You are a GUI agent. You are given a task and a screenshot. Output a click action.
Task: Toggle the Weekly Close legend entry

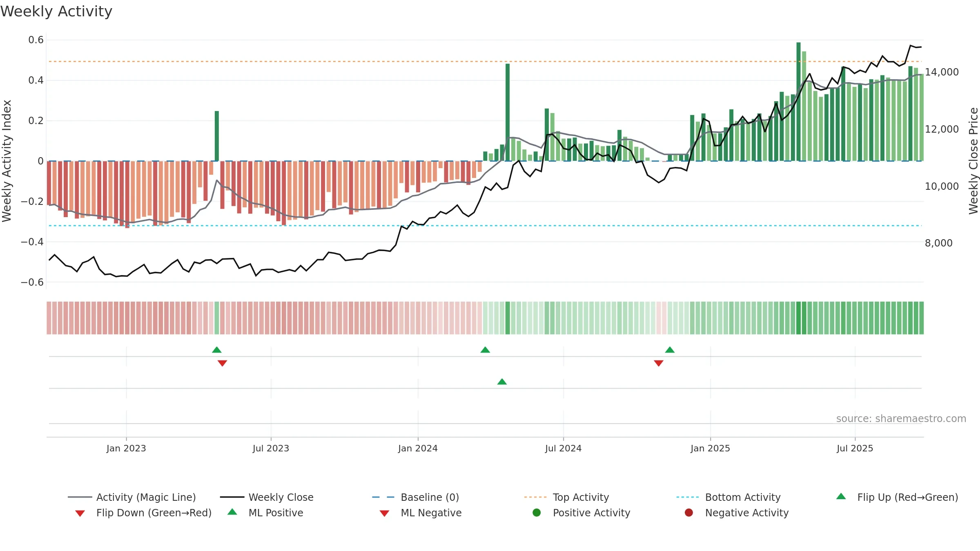point(267,497)
